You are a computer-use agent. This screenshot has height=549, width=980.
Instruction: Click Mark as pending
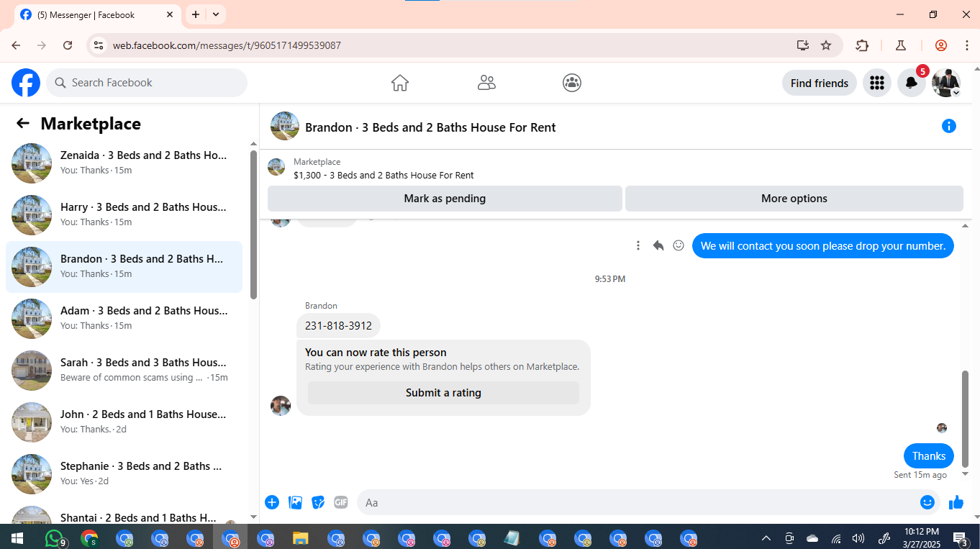click(445, 199)
